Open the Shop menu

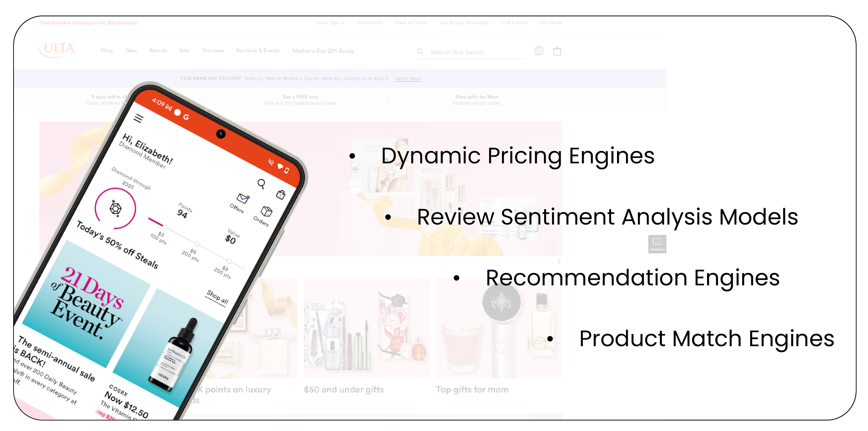point(107,50)
